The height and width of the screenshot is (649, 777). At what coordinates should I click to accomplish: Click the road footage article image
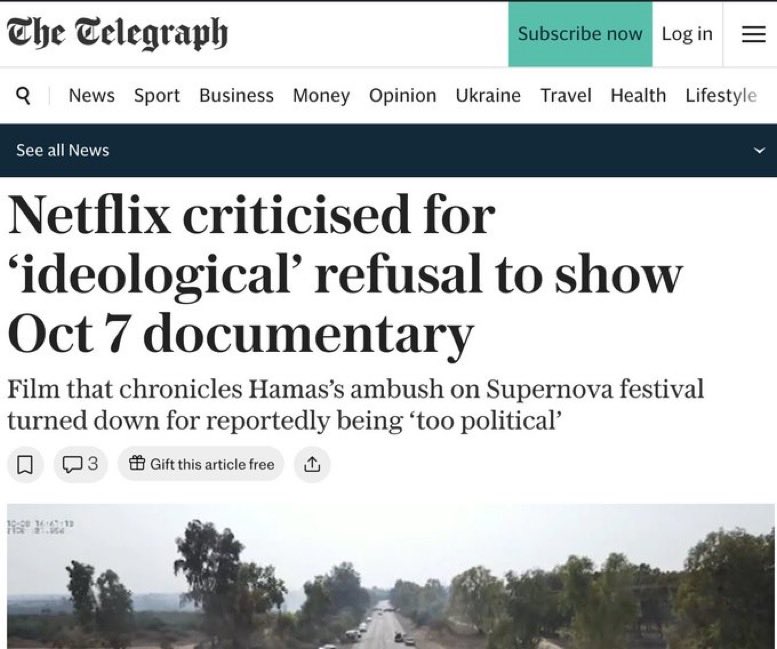[390, 576]
